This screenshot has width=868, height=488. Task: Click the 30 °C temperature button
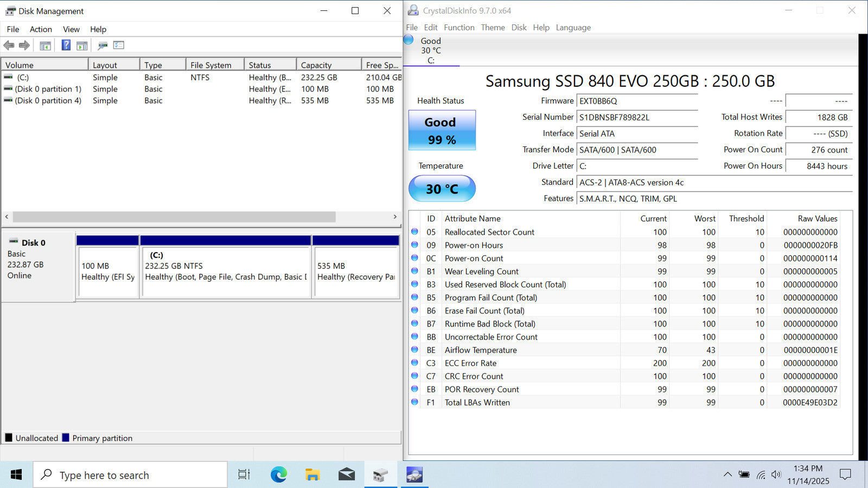442,189
